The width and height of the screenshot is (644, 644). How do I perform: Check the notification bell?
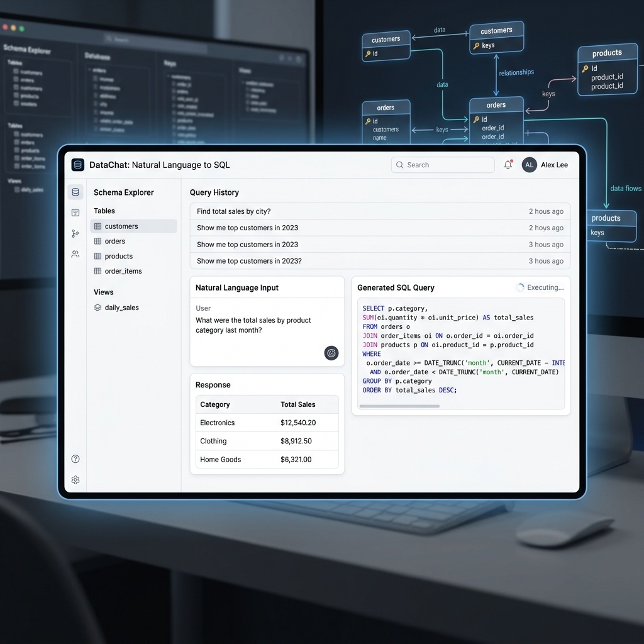point(508,165)
